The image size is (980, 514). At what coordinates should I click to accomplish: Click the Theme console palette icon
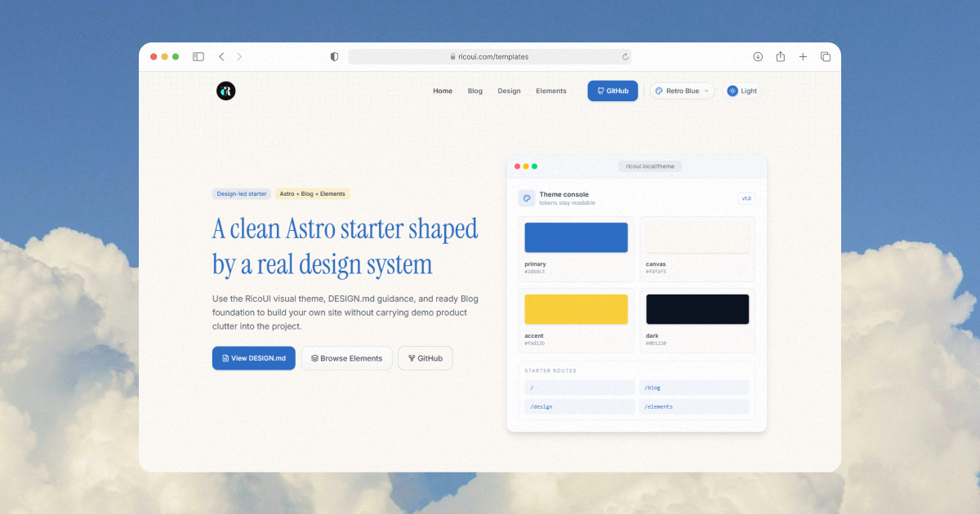(x=527, y=198)
